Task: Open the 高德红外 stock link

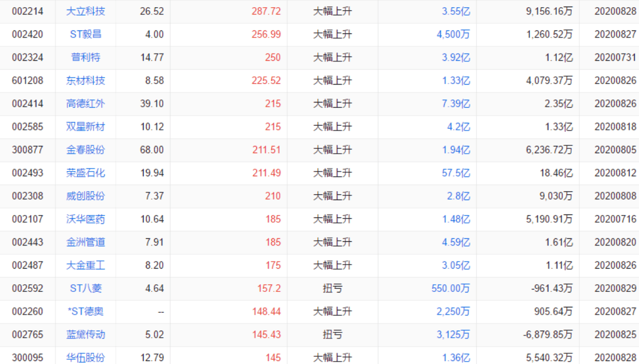Action: click(x=86, y=104)
